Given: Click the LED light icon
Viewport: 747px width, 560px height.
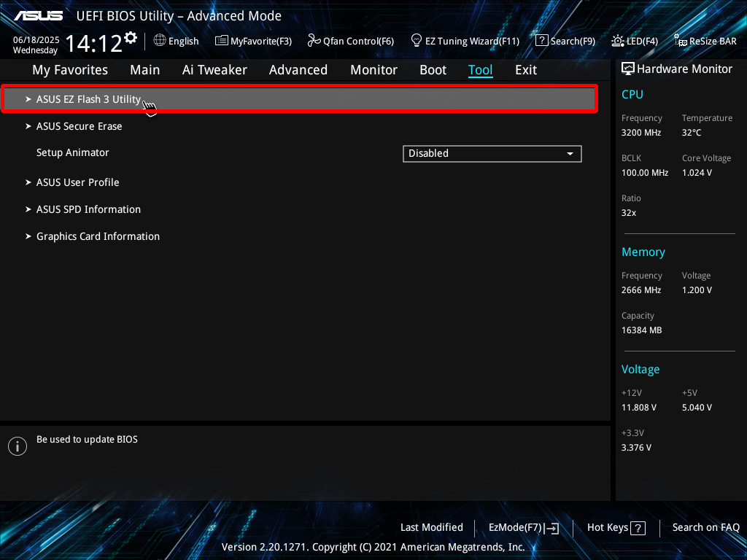Looking at the screenshot, I should 618,41.
